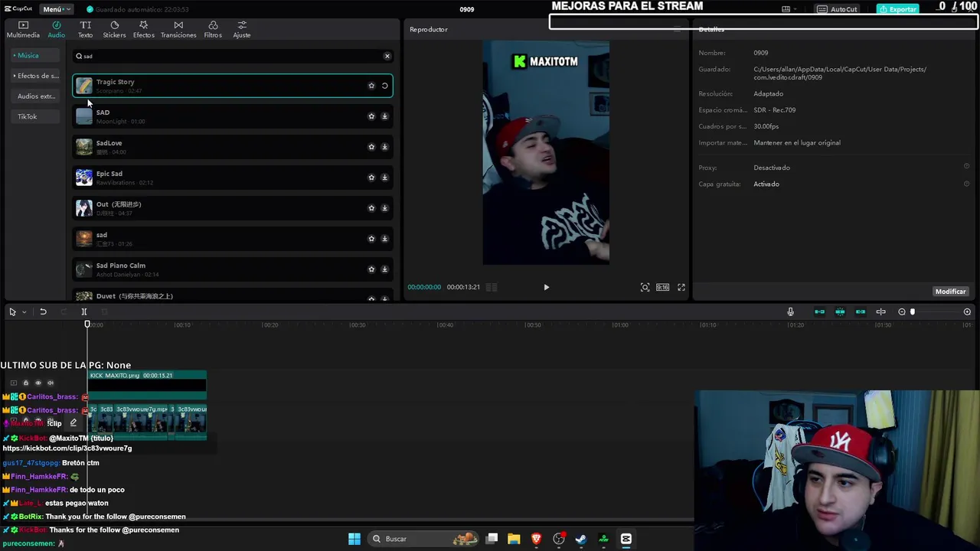Open Steam from the taskbar

[581, 539]
